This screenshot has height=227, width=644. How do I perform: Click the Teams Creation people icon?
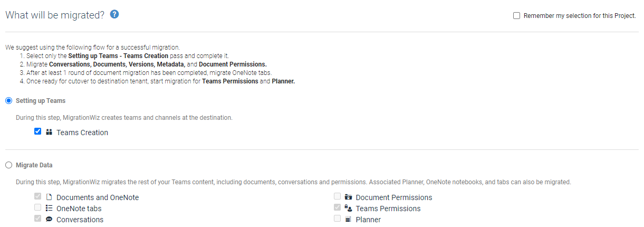pos(49,133)
